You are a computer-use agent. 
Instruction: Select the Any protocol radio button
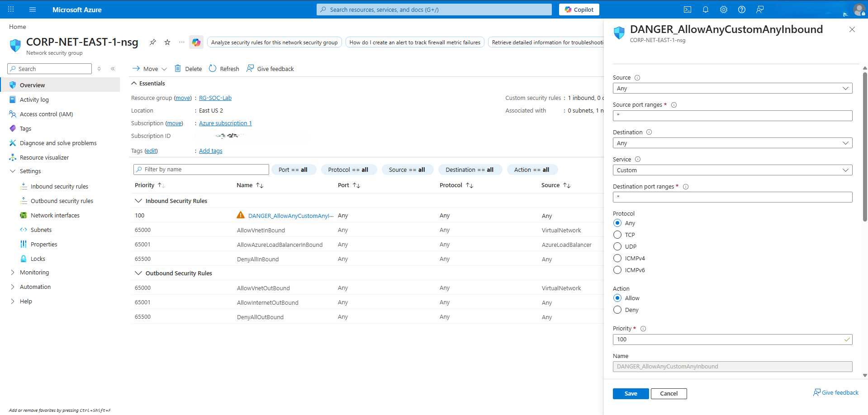[617, 223]
